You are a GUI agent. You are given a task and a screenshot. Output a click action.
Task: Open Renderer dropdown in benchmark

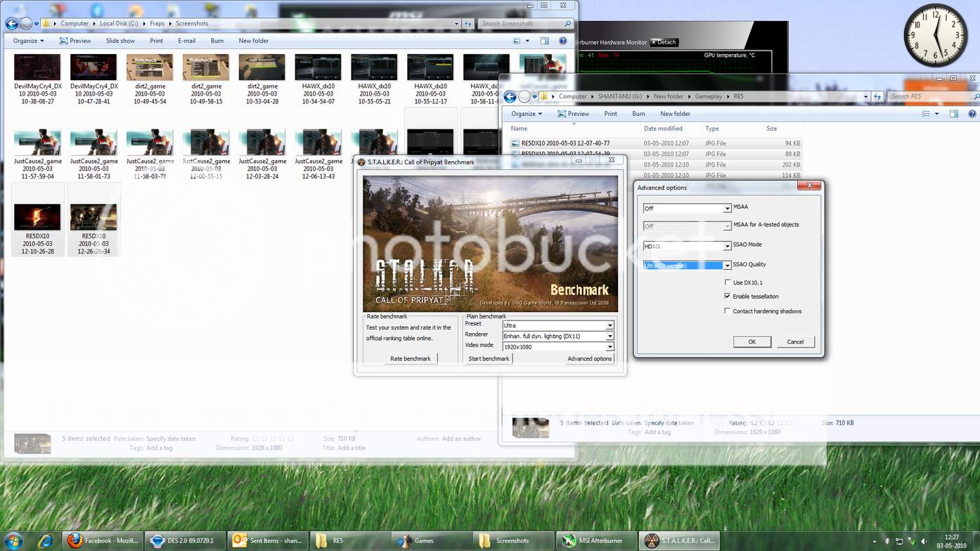[610, 336]
